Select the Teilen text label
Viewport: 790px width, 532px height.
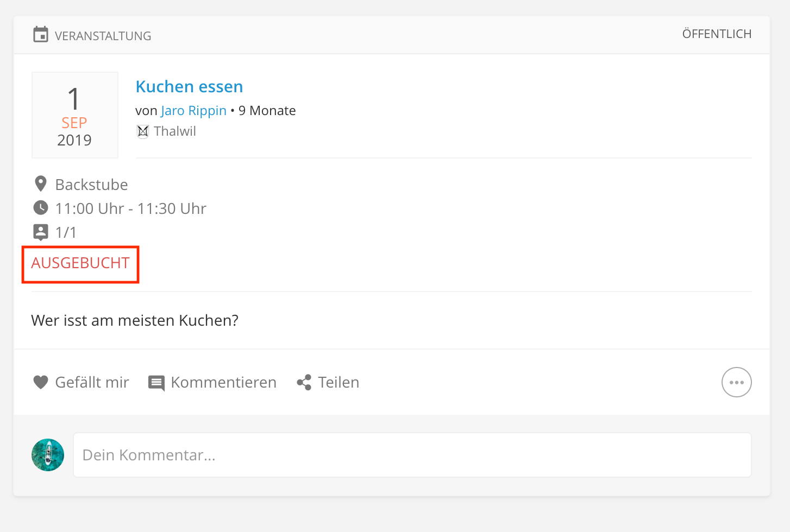[338, 382]
